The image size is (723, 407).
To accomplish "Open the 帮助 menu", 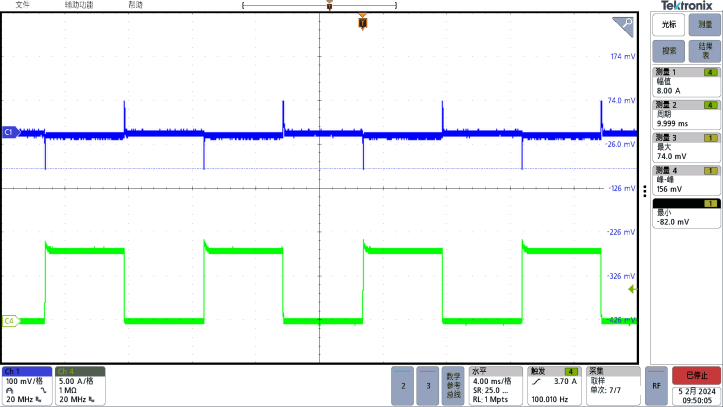I will [136, 5].
